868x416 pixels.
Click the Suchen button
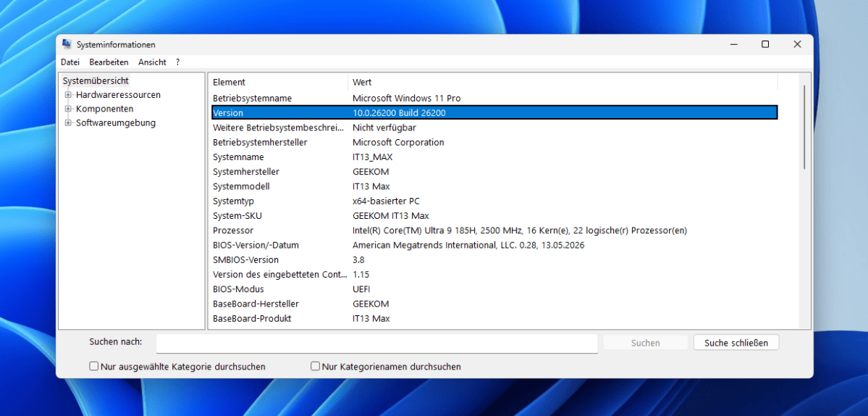(646, 343)
